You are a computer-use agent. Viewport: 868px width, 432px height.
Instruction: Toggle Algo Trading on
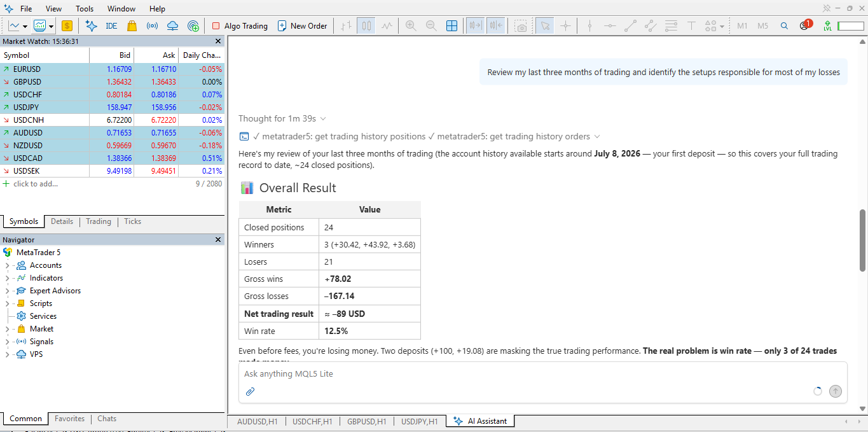pos(240,26)
